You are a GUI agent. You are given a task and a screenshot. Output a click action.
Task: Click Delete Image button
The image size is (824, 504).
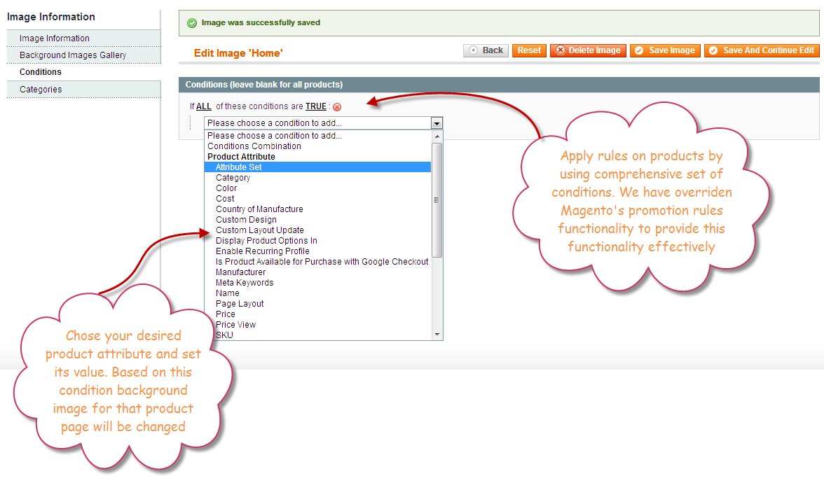tap(588, 50)
